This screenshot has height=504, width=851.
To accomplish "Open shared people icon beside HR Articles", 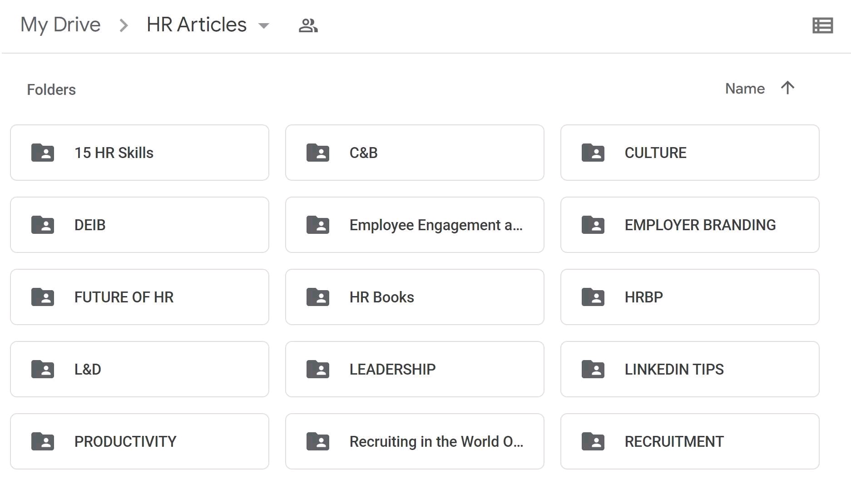I will 308,25.
